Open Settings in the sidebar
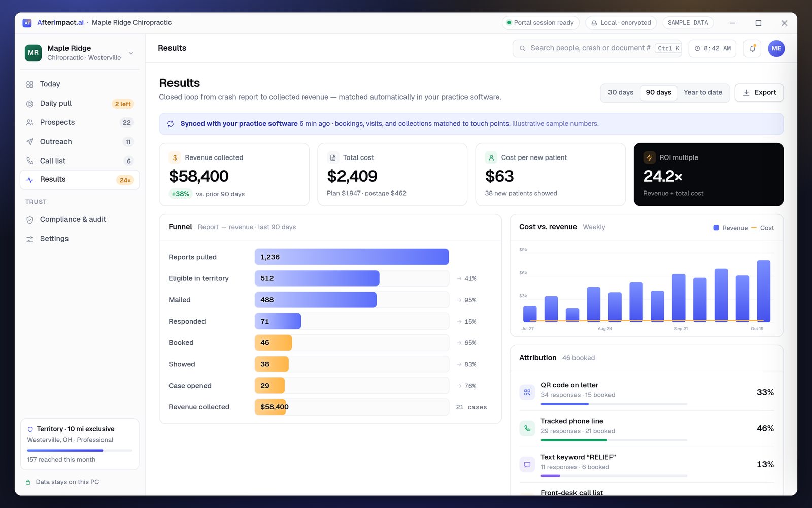 [80, 239]
